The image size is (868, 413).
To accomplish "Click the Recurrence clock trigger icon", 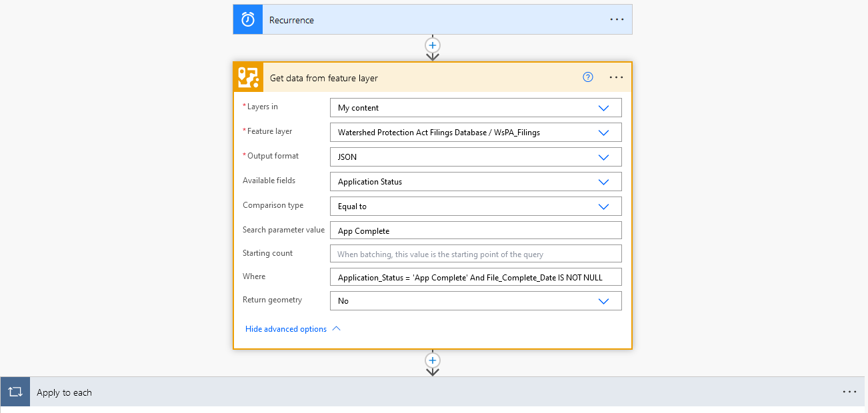I will point(248,20).
